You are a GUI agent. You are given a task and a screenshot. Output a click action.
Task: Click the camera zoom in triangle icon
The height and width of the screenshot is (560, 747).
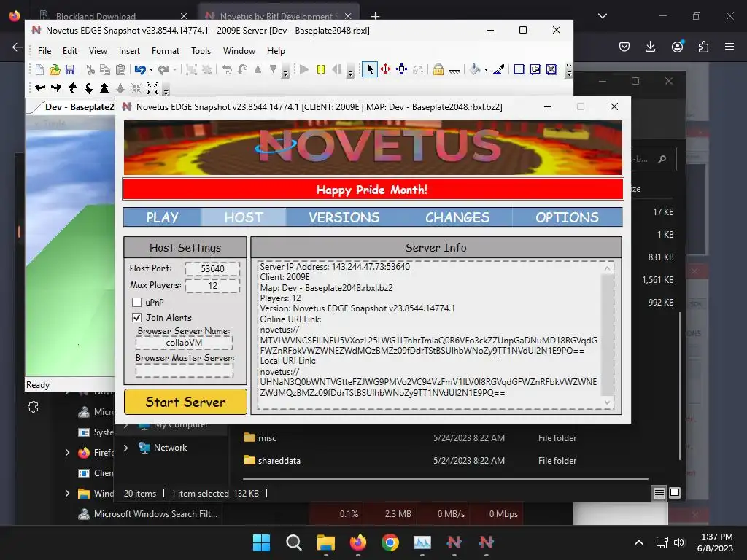coord(104,88)
